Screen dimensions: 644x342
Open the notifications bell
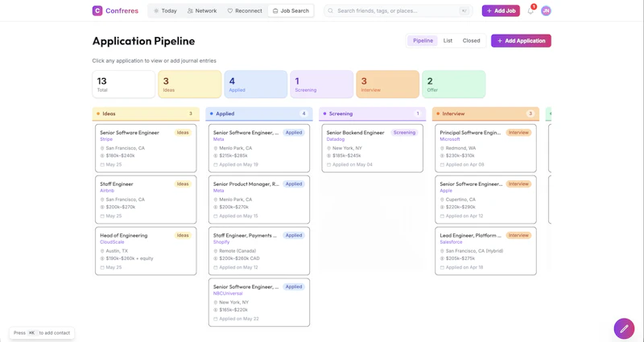(x=530, y=11)
